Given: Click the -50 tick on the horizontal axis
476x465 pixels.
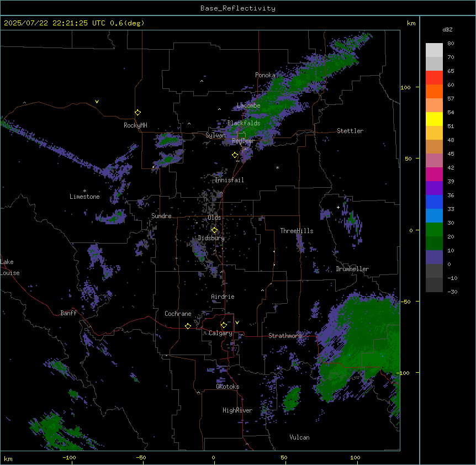Looking at the screenshot, I should click(x=141, y=457).
